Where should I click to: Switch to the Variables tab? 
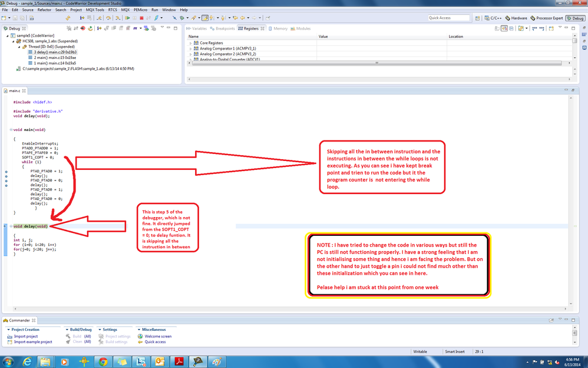point(197,28)
